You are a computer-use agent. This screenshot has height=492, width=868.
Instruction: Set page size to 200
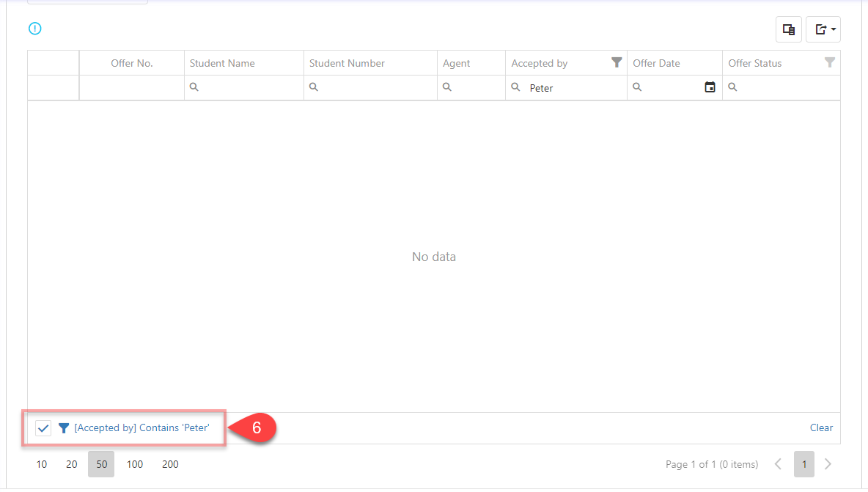(x=170, y=464)
